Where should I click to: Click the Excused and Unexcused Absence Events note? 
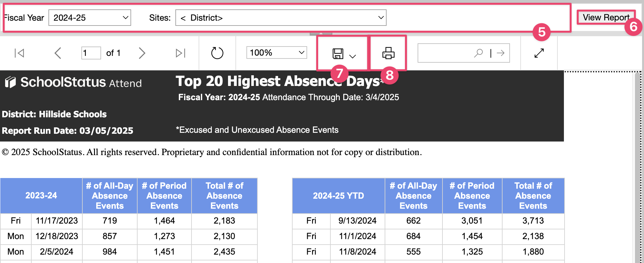pos(257,130)
